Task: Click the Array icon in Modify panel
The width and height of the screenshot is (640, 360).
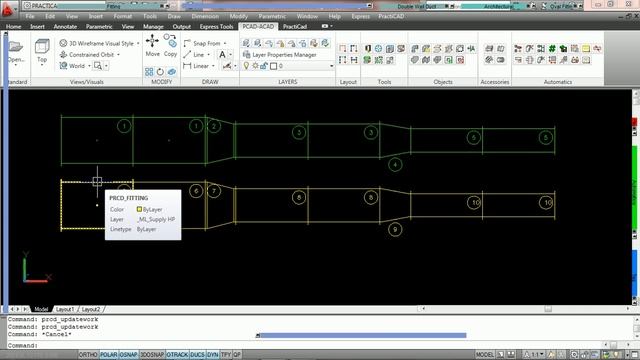Action: (x=149, y=72)
